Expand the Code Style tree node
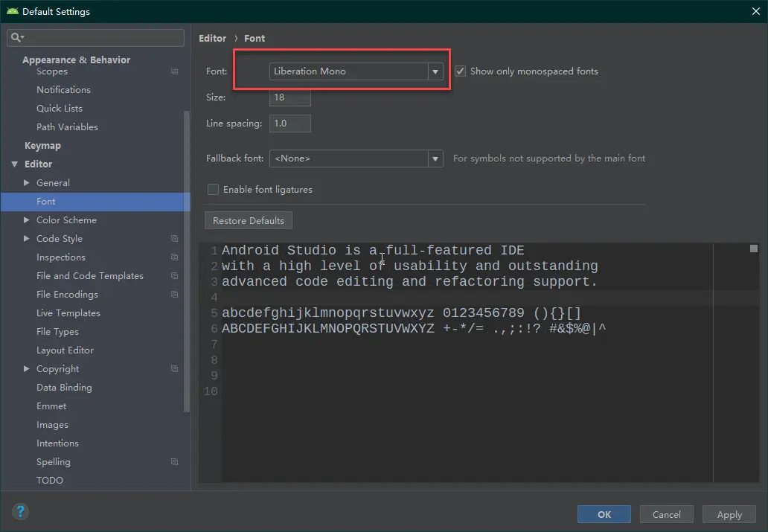This screenshot has height=532, width=768. click(27, 239)
